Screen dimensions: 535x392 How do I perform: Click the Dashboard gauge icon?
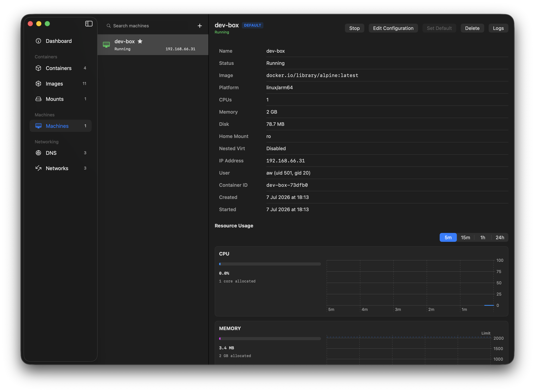(x=38, y=41)
